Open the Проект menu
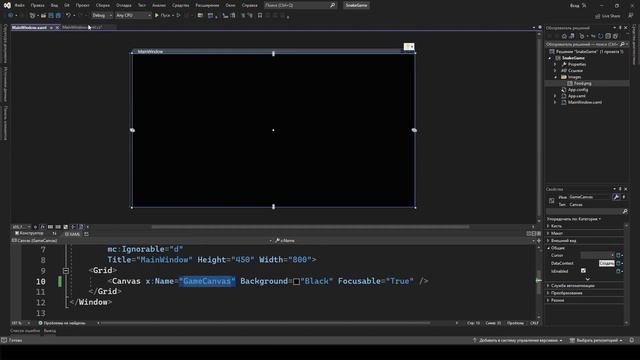The width and height of the screenshot is (640, 360). (x=82, y=5)
